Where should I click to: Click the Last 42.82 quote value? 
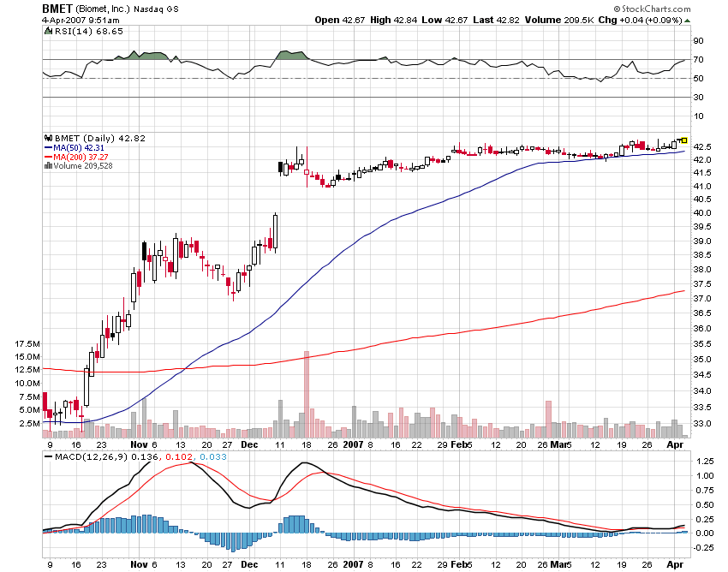click(496, 20)
